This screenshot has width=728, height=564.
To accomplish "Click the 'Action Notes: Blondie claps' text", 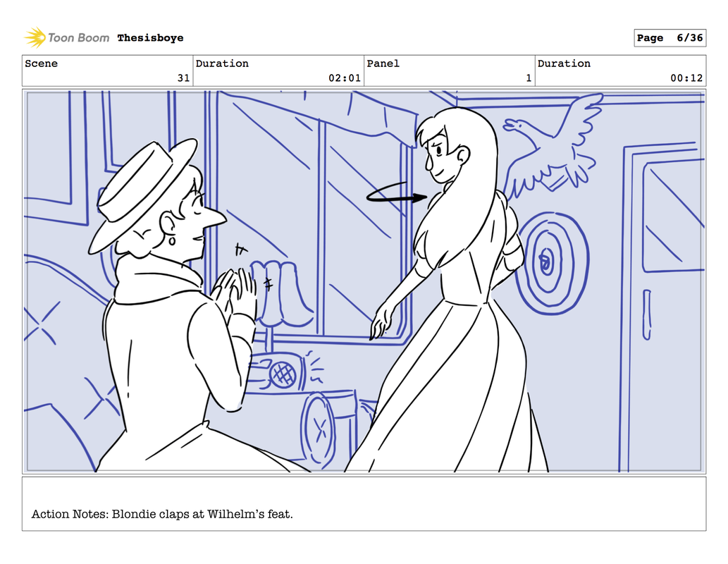I will click(111, 514).
